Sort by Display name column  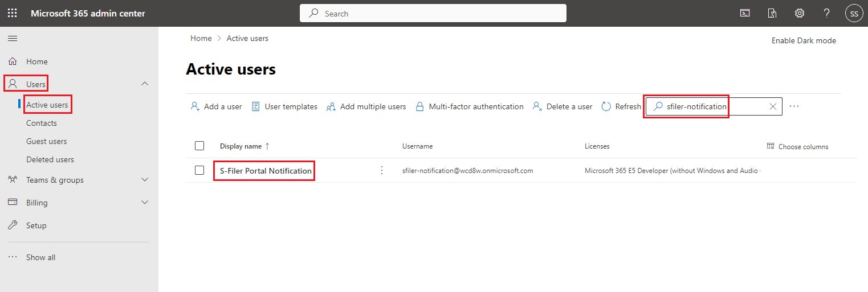pyautogui.click(x=245, y=146)
